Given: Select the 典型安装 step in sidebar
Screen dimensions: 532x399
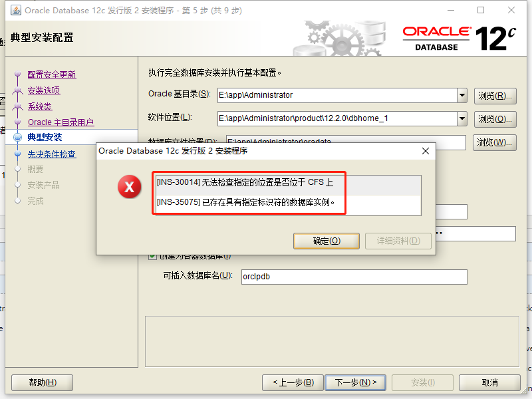Looking at the screenshot, I should tap(45, 137).
